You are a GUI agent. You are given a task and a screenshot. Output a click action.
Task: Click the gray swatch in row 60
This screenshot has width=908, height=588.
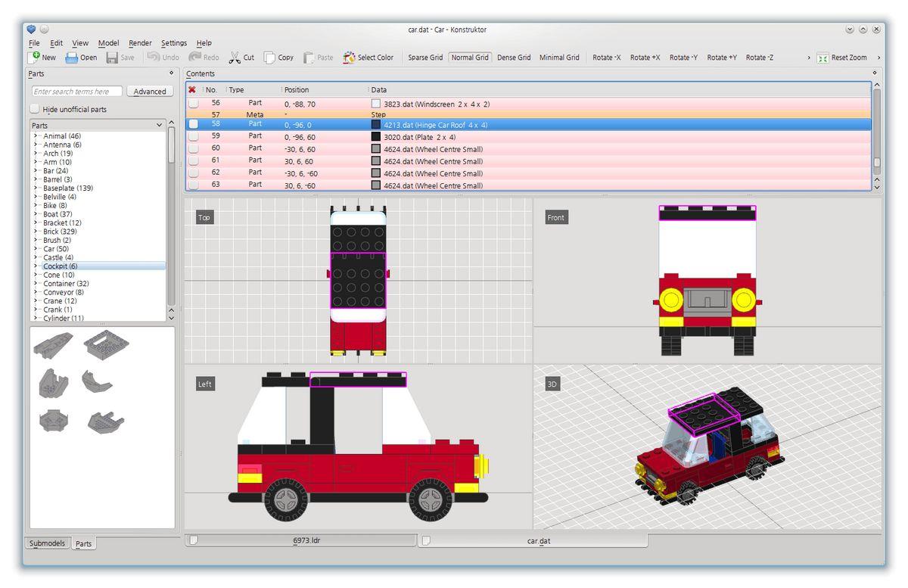[376, 148]
